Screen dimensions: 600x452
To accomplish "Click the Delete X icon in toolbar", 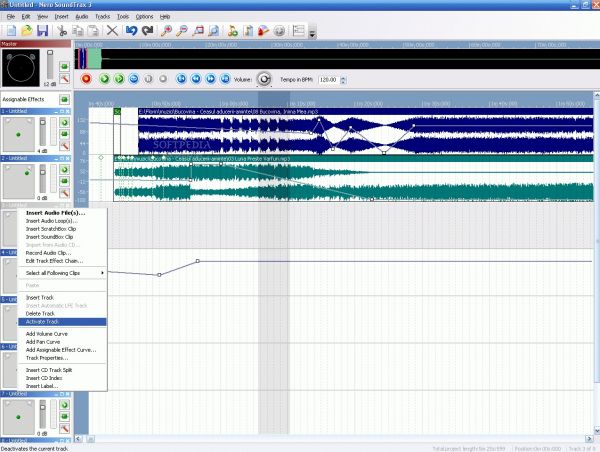I will [112, 32].
